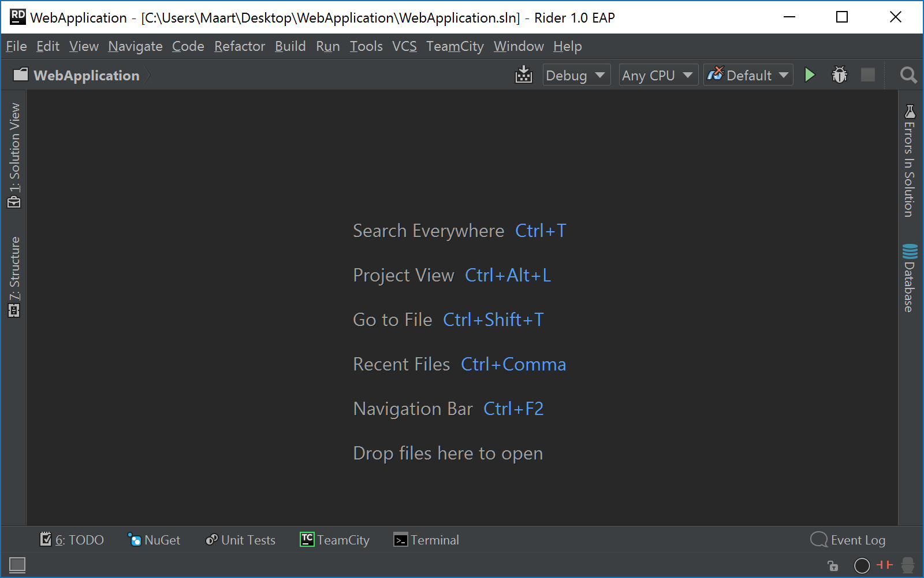Open the 6: TODO tool window
The width and height of the screenshot is (924, 578).
click(72, 540)
